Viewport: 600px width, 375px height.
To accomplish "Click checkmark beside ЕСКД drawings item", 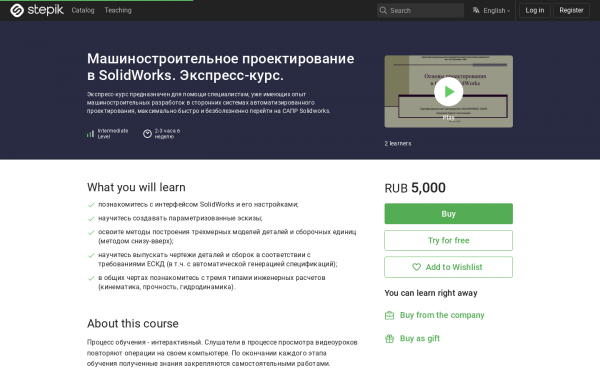I will click(91, 255).
